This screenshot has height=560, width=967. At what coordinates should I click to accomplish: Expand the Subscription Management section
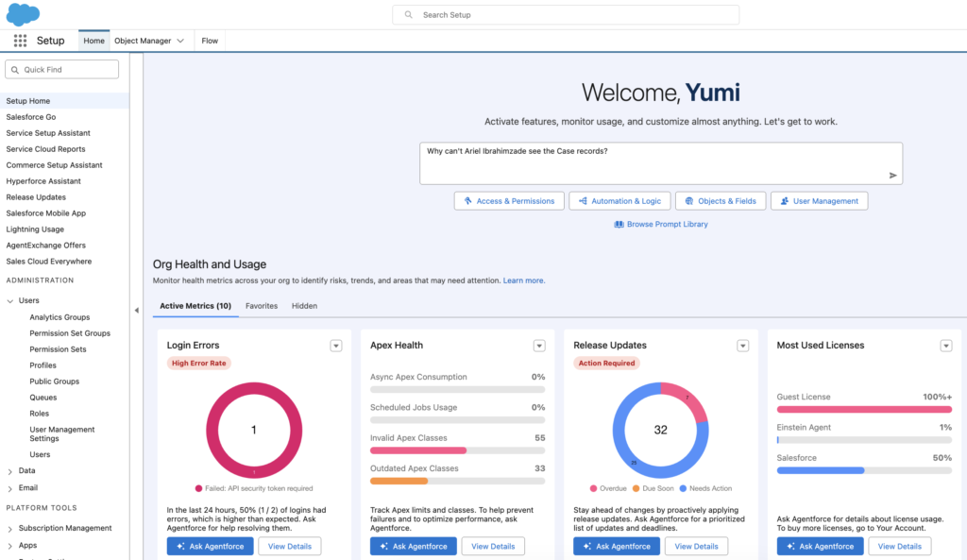(9, 529)
